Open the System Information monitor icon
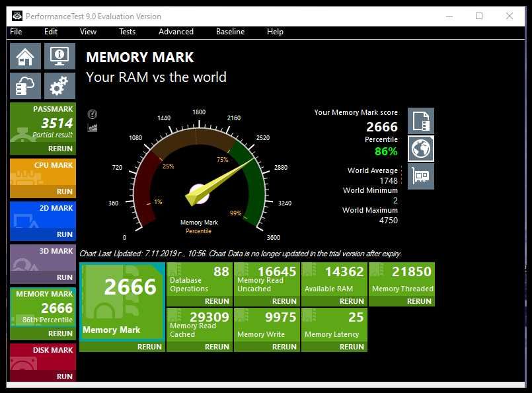 (x=59, y=56)
